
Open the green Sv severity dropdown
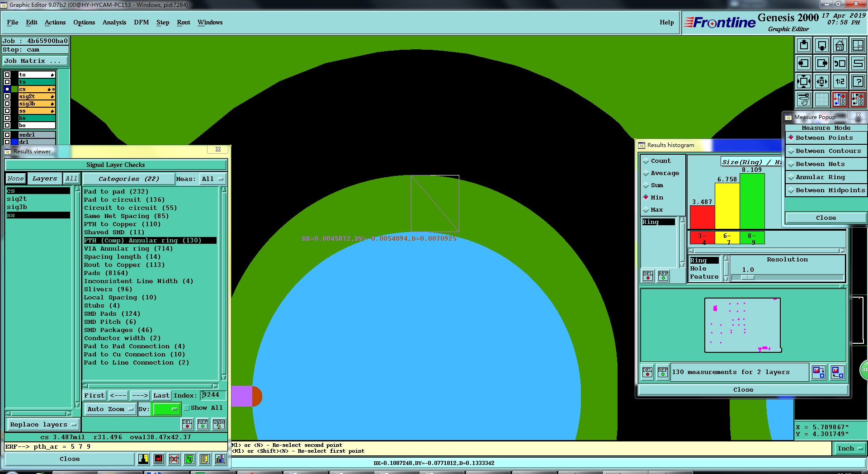167,409
